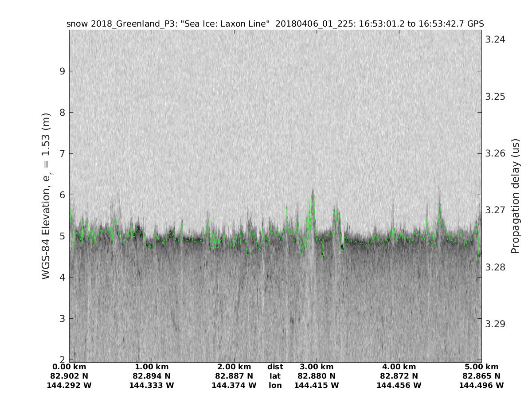Click the "lat" row header label
The width and height of the screenshot is (532, 399).
[275, 376]
